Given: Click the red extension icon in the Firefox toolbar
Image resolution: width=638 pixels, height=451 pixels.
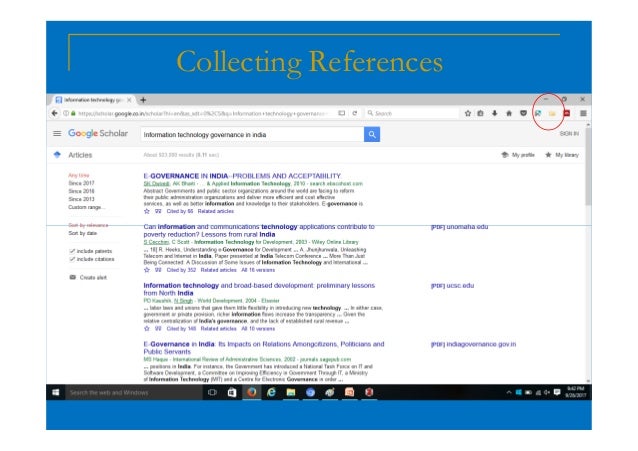Looking at the screenshot, I should pos(567,113).
